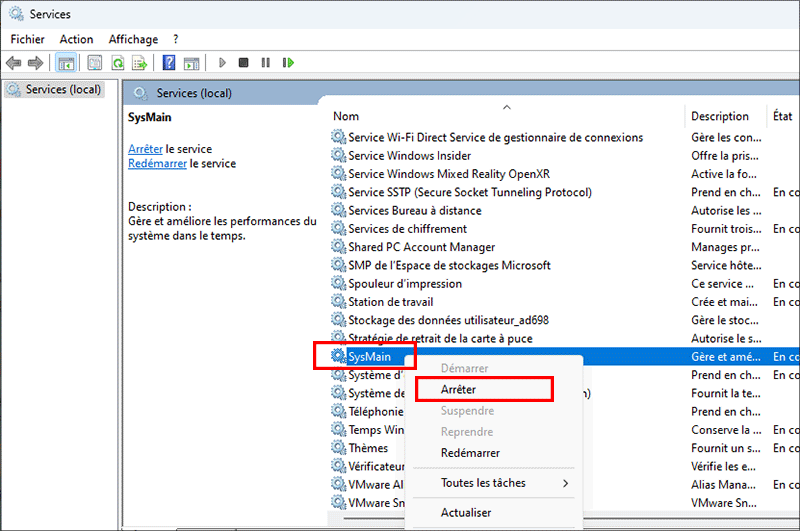The width and height of the screenshot is (800, 531).
Task: Select Redémarrer in the context menu
Action: coord(470,453)
